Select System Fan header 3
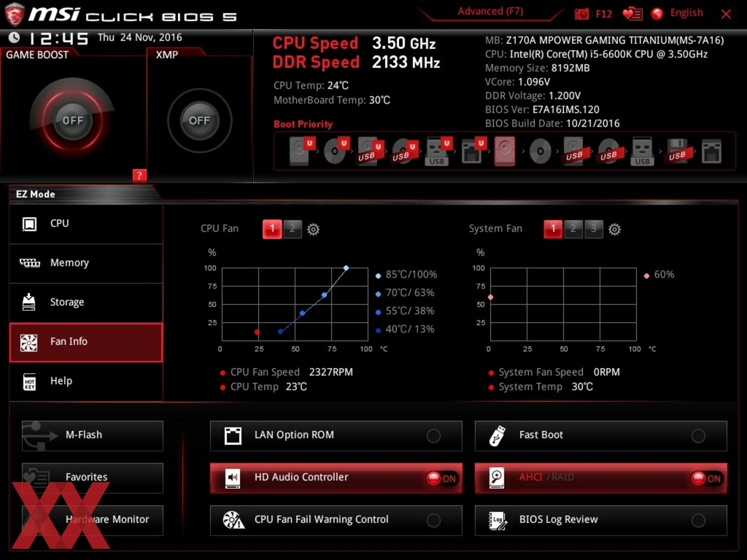 pos(593,229)
